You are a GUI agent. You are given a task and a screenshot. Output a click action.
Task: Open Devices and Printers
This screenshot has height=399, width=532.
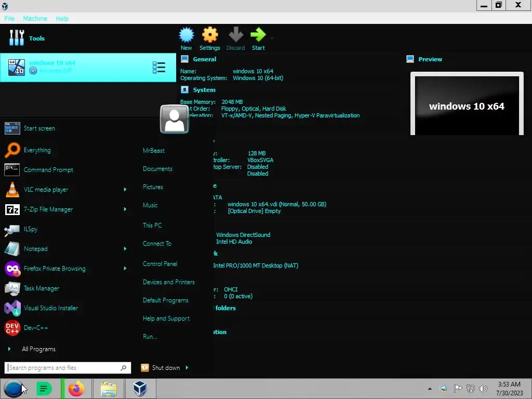click(169, 282)
